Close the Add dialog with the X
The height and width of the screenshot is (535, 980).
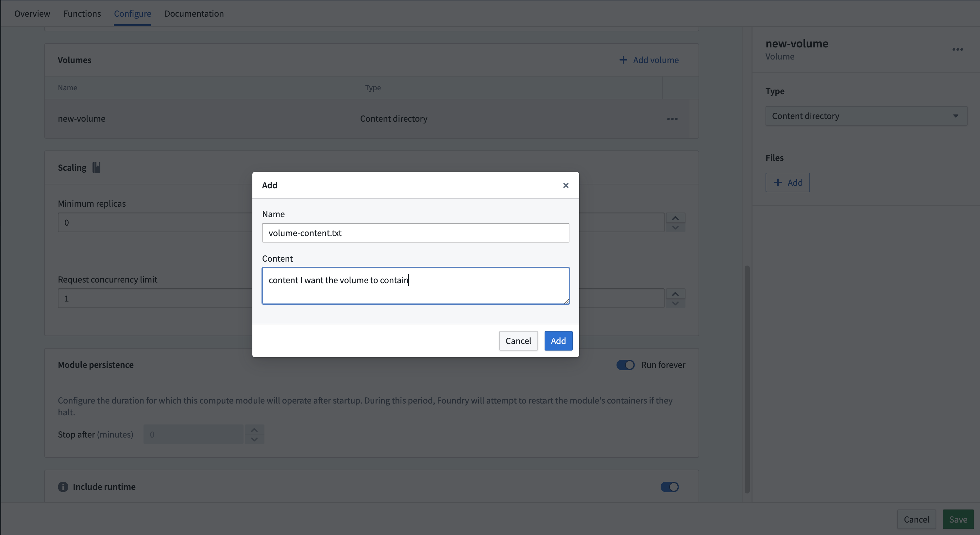pyautogui.click(x=566, y=185)
